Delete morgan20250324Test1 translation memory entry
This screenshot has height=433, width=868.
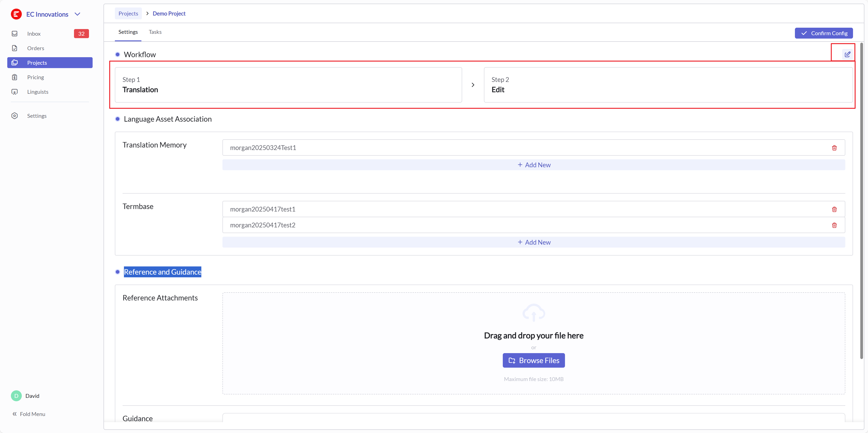tap(834, 148)
